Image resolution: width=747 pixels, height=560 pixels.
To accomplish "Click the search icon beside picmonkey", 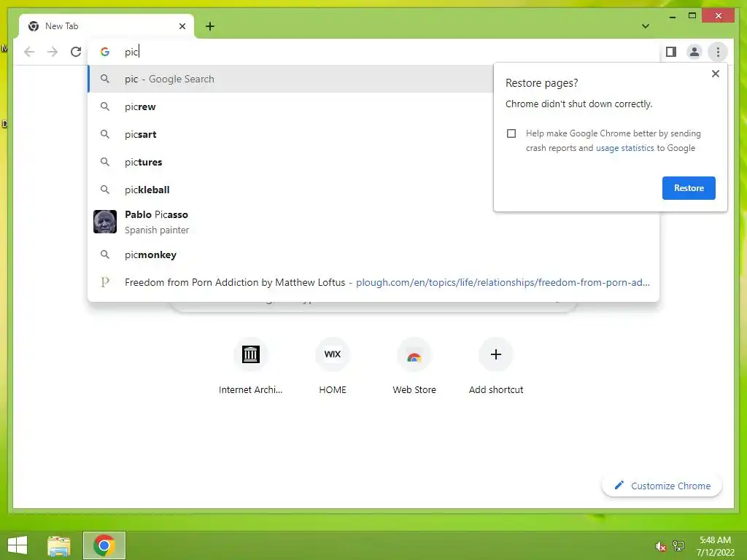I will pos(105,254).
